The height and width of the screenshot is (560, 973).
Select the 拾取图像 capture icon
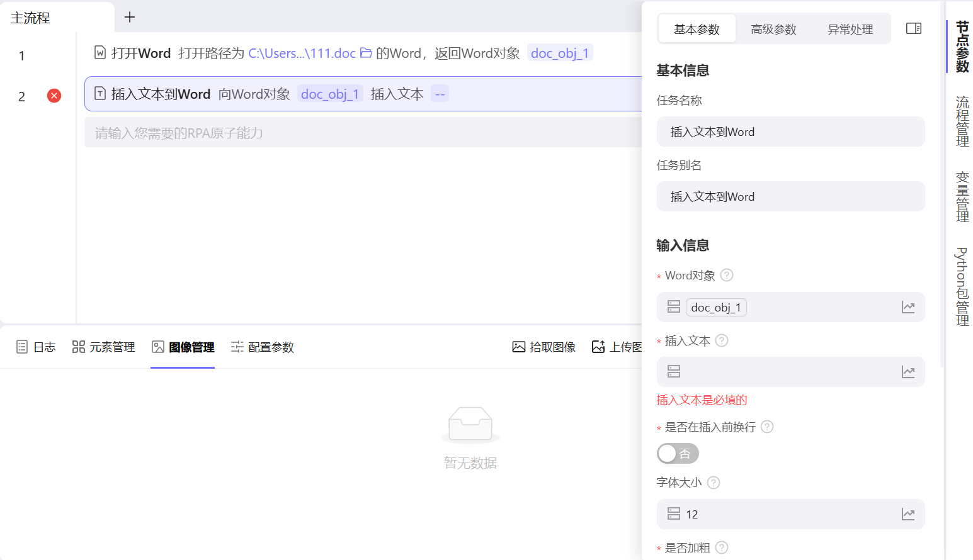click(518, 346)
